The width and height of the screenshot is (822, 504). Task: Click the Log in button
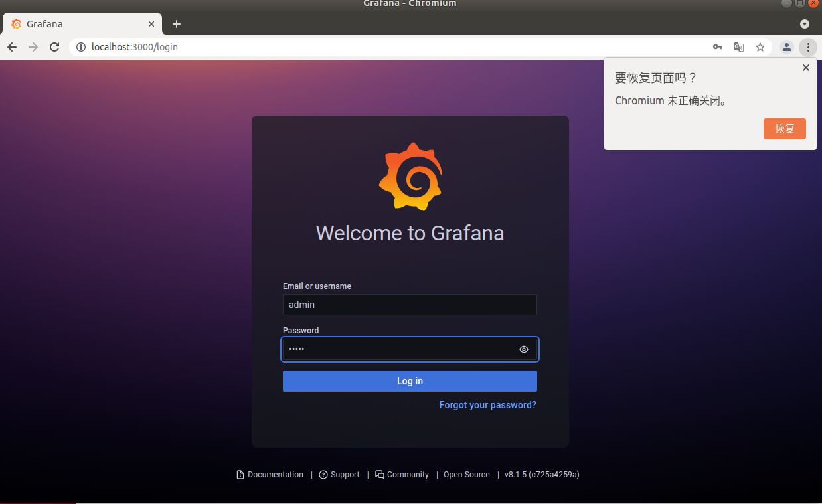tap(410, 381)
